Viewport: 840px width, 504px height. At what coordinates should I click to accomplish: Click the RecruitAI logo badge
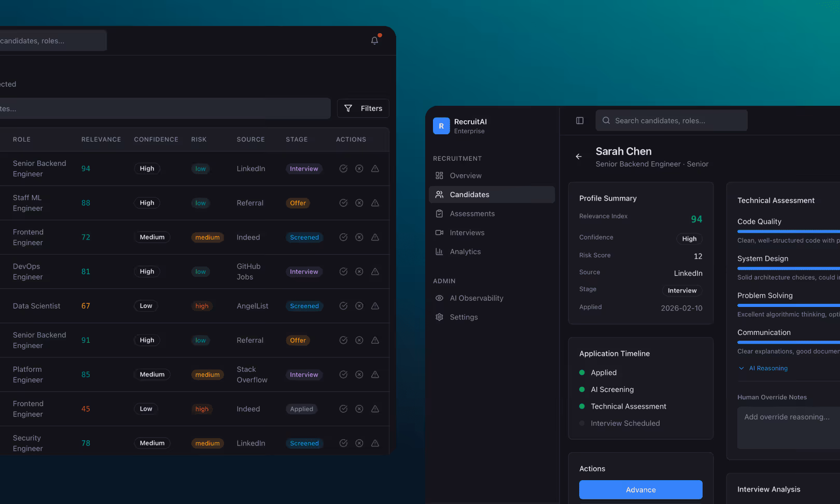click(x=441, y=125)
